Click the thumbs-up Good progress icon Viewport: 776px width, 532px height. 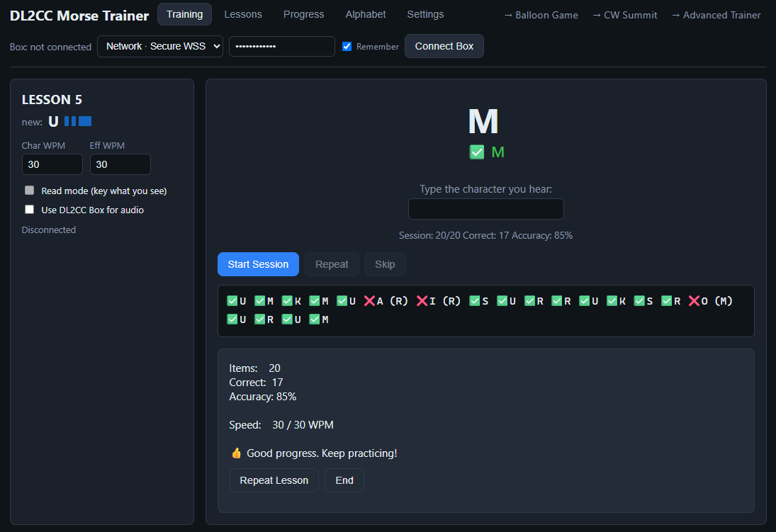[237, 453]
